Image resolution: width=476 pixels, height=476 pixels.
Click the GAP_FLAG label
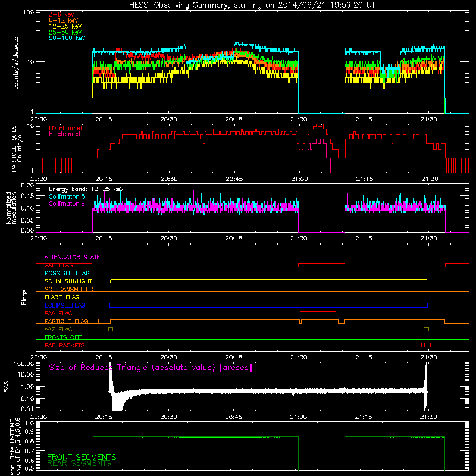[58, 265]
